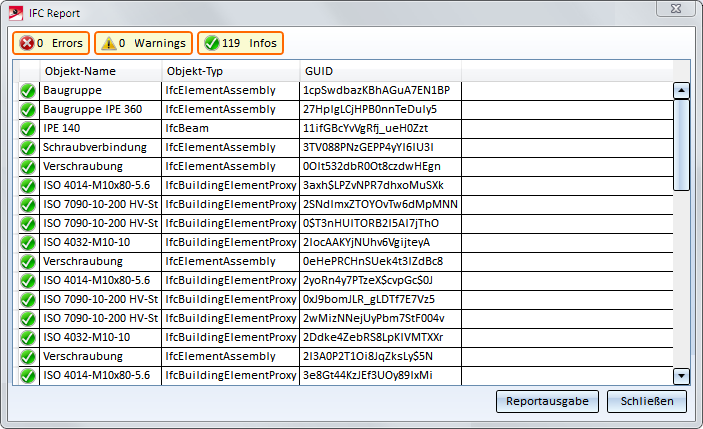Screen dimensions: 703x429
Task: Click the ISO 4032-M10-10 cell with GUID 2Ioc
Action: point(100,243)
